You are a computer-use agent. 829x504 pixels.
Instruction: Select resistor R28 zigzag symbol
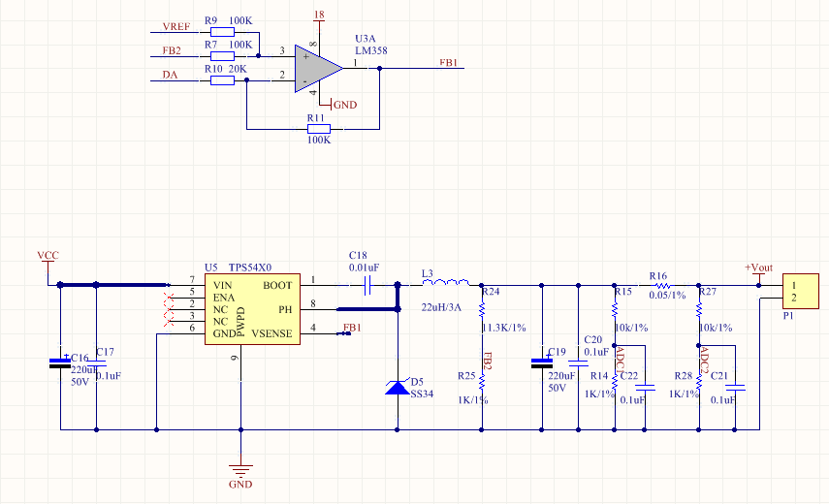pos(699,381)
